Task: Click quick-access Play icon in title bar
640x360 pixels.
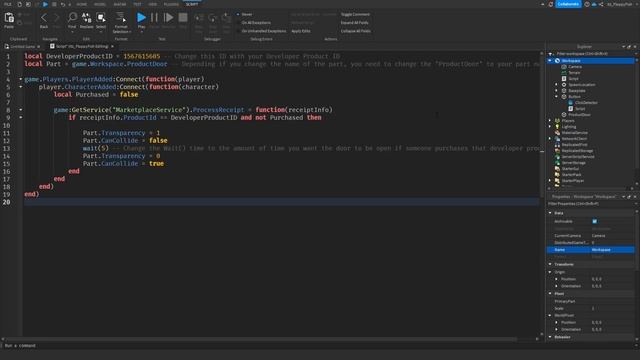Action: point(45,4)
